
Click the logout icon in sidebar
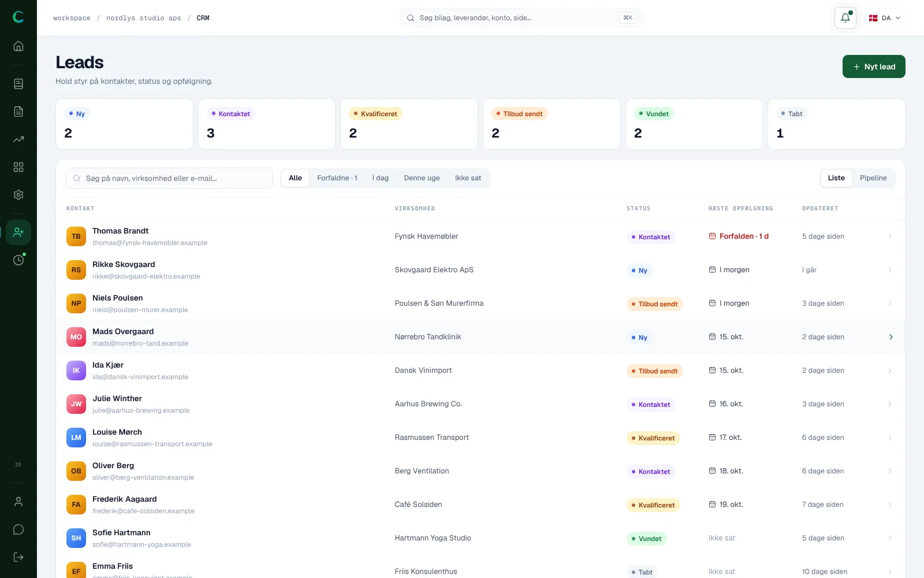click(x=18, y=557)
